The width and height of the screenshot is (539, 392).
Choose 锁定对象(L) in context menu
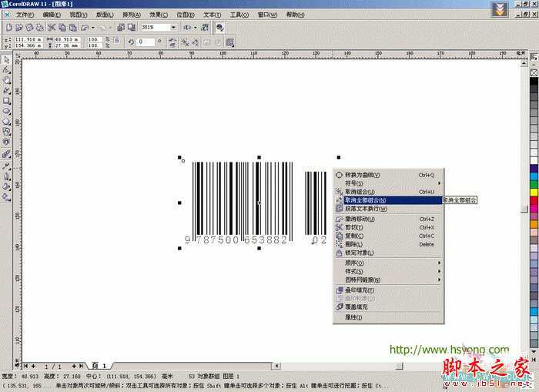tap(388, 253)
